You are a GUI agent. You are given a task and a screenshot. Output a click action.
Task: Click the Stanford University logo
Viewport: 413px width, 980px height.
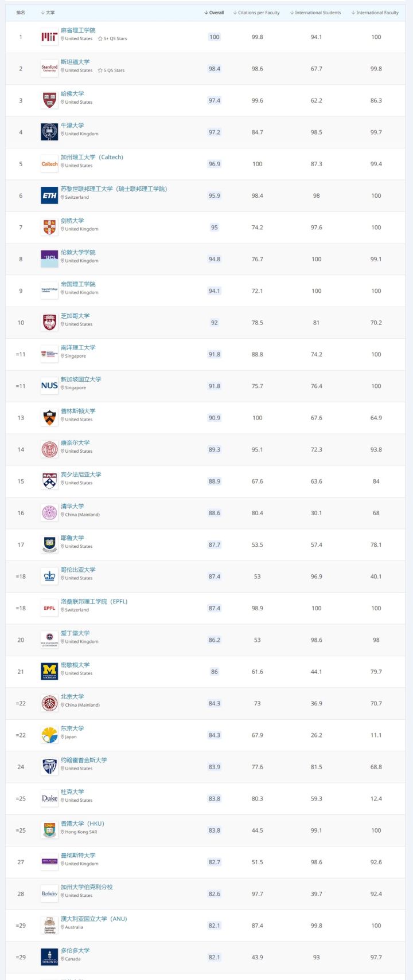coord(49,69)
